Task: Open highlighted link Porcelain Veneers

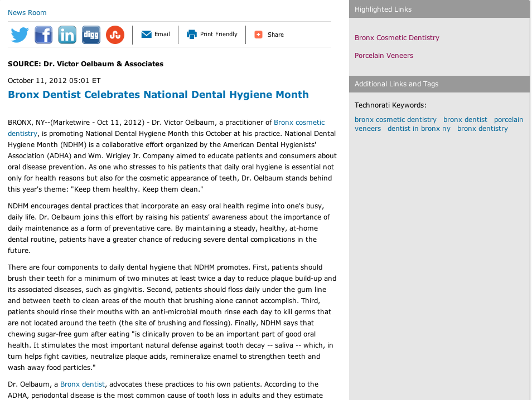Action: [x=384, y=56]
